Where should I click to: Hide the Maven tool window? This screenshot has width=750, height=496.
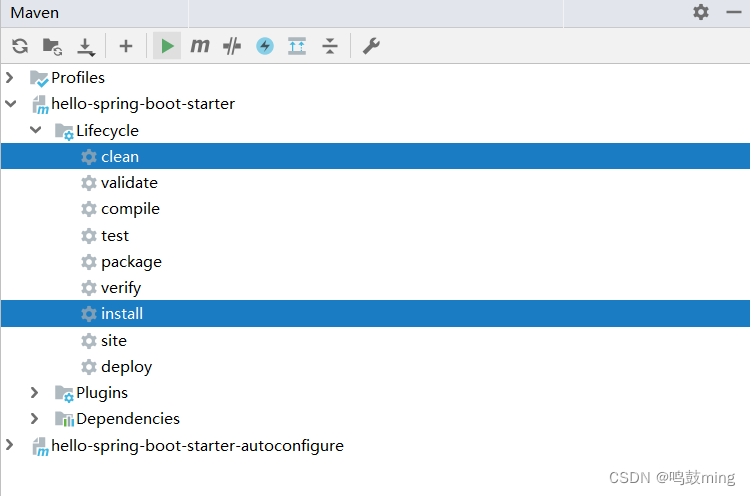click(731, 12)
